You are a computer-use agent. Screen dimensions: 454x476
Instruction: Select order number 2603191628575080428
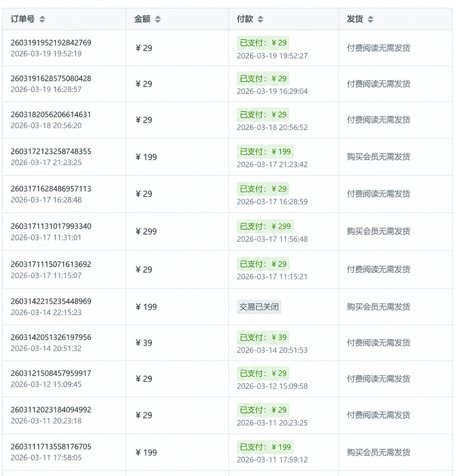coord(51,78)
